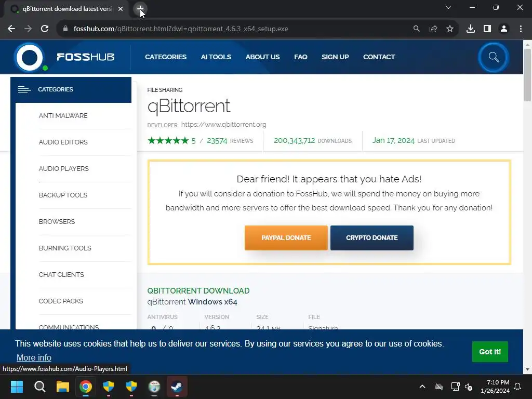The height and width of the screenshot is (399, 532).
Task: Go to the FossHub home logo
Action: pyautogui.click(x=64, y=57)
